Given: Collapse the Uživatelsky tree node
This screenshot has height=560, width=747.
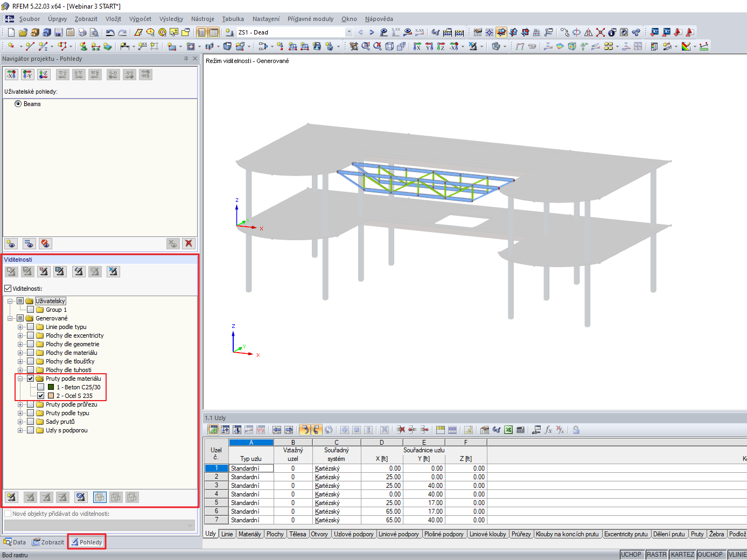Looking at the screenshot, I should point(10,301).
